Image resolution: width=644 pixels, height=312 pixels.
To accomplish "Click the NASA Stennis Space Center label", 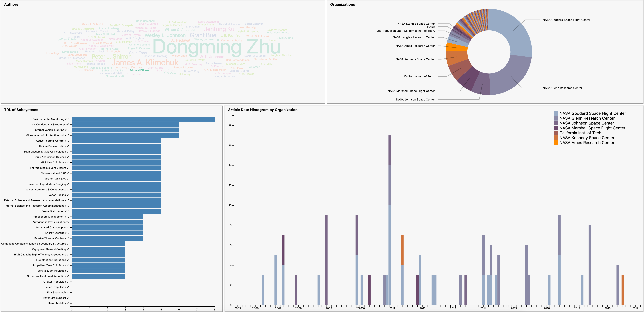I will coord(416,24).
